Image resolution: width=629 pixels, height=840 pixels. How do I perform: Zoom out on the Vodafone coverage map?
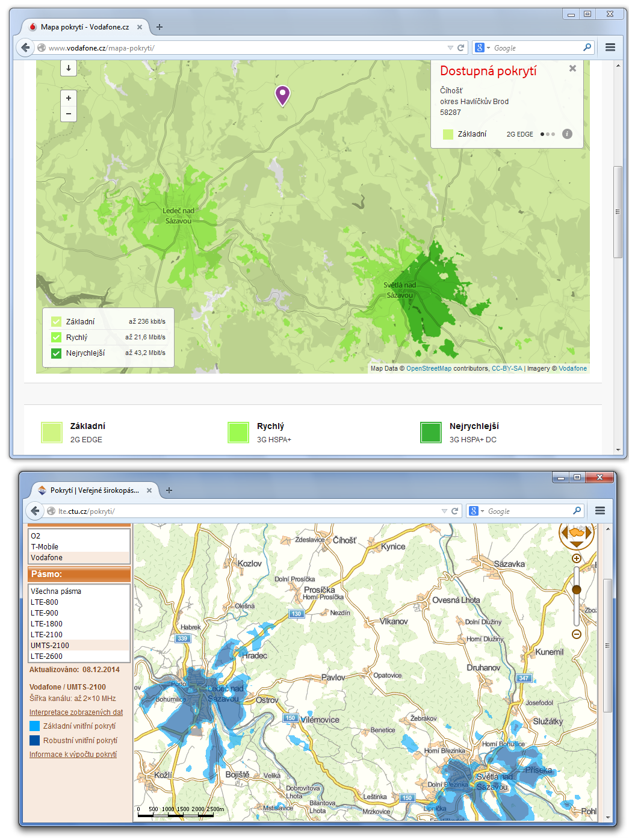pos(69,114)
